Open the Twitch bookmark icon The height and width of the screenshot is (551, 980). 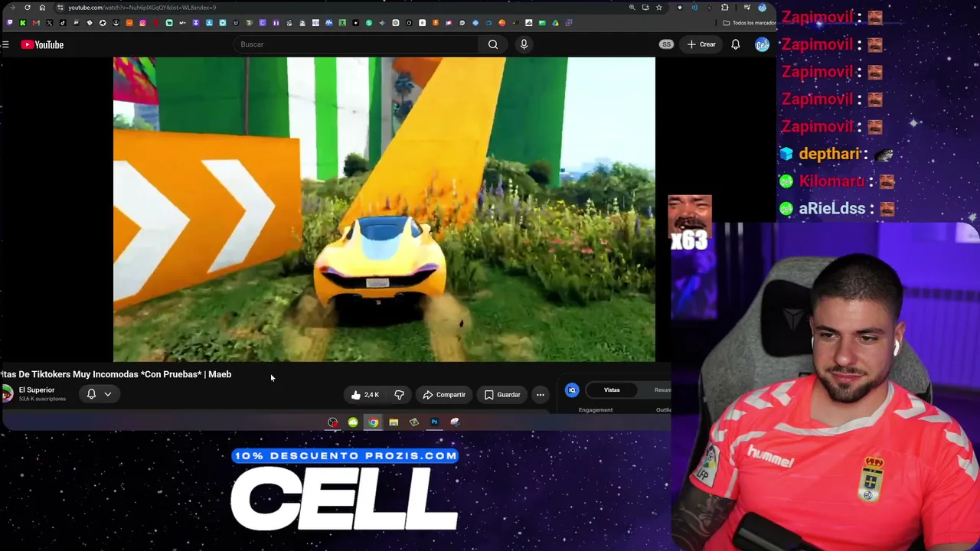click(9, 23)
